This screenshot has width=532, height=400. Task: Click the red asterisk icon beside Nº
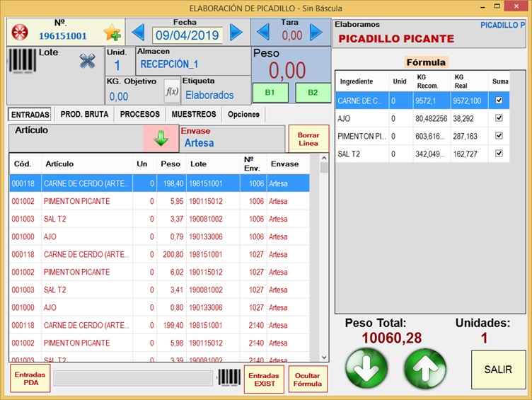[20, 33]
